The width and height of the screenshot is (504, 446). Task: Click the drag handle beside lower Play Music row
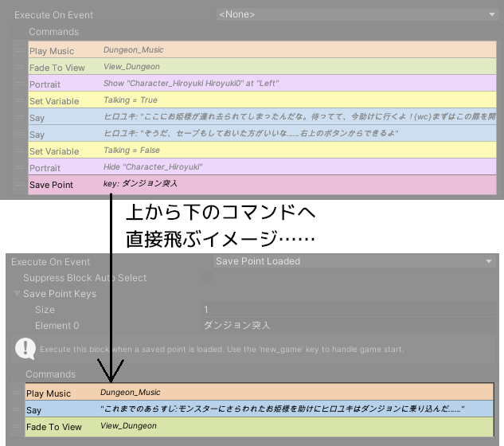tap(17, 393)
